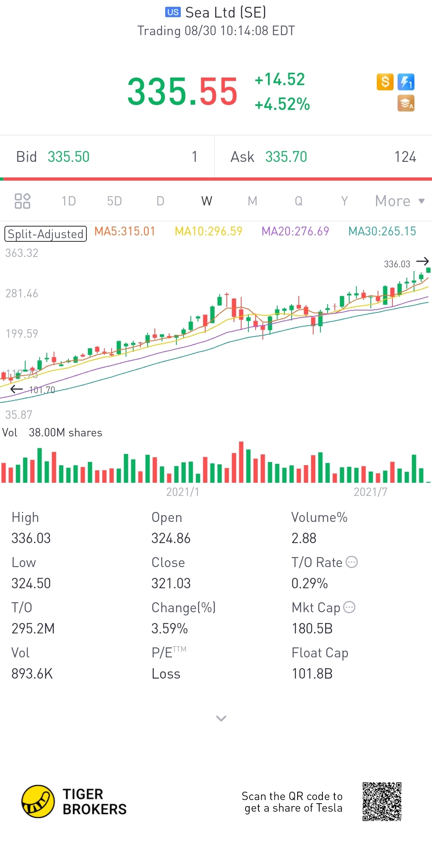Tap the Mkt Cap info icon
The image size is (432, 868).
[349, 607]
